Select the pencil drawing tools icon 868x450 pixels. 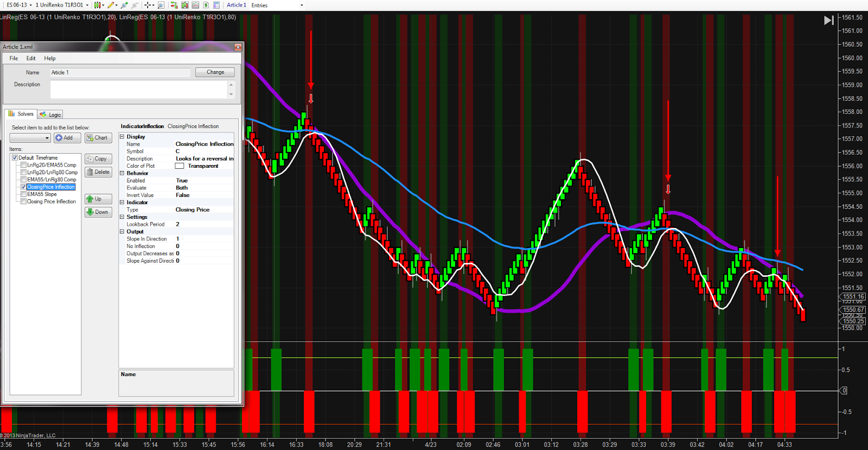[111, 5]
